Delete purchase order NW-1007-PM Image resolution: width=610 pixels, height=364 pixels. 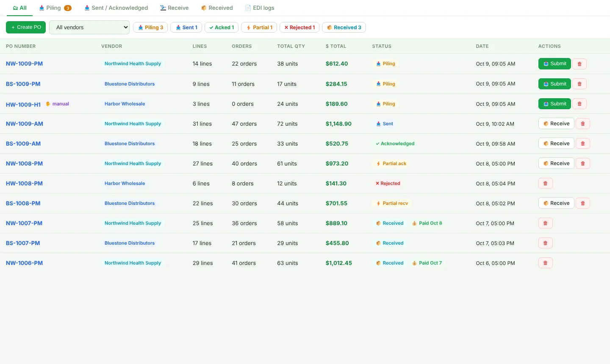pyautogui.click(x=546, y=223)
